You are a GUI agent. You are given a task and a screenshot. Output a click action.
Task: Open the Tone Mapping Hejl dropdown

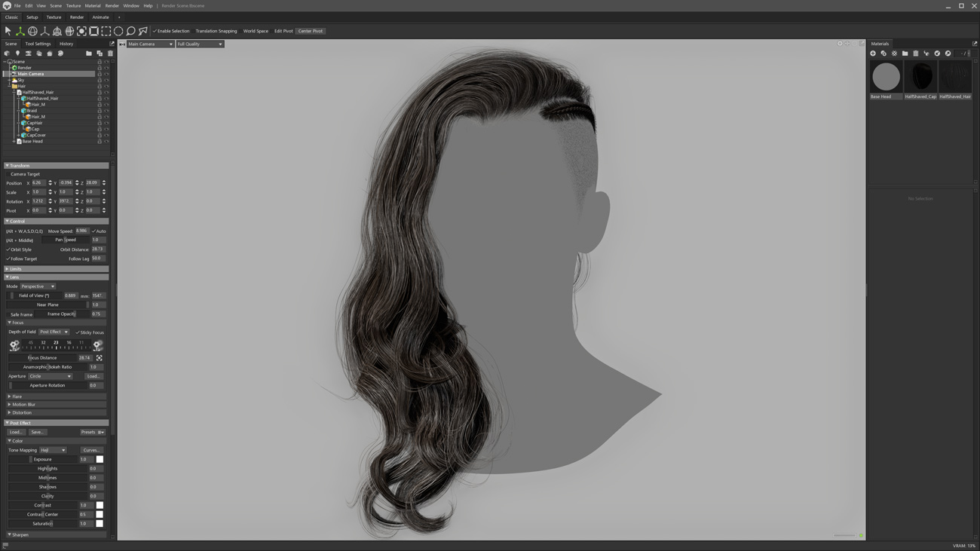point(53,450)
